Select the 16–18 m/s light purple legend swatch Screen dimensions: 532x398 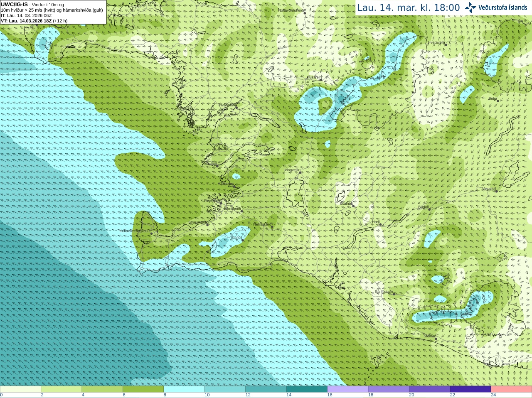click(348, 389)
